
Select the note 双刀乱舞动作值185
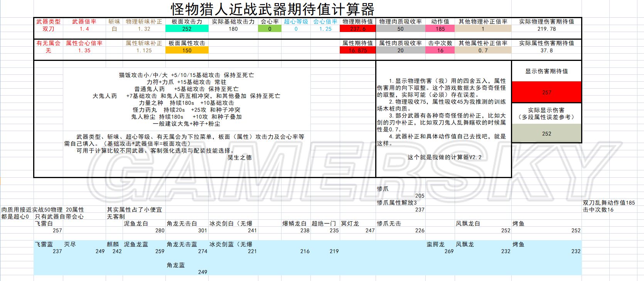(x=609, y=203)
